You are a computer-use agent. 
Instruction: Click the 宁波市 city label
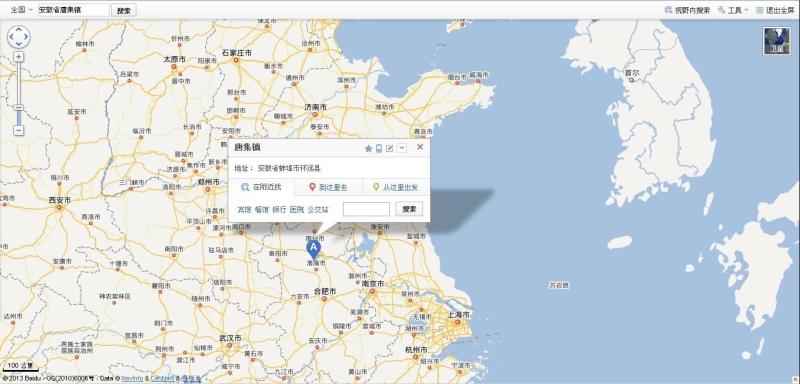coord(461,366)
